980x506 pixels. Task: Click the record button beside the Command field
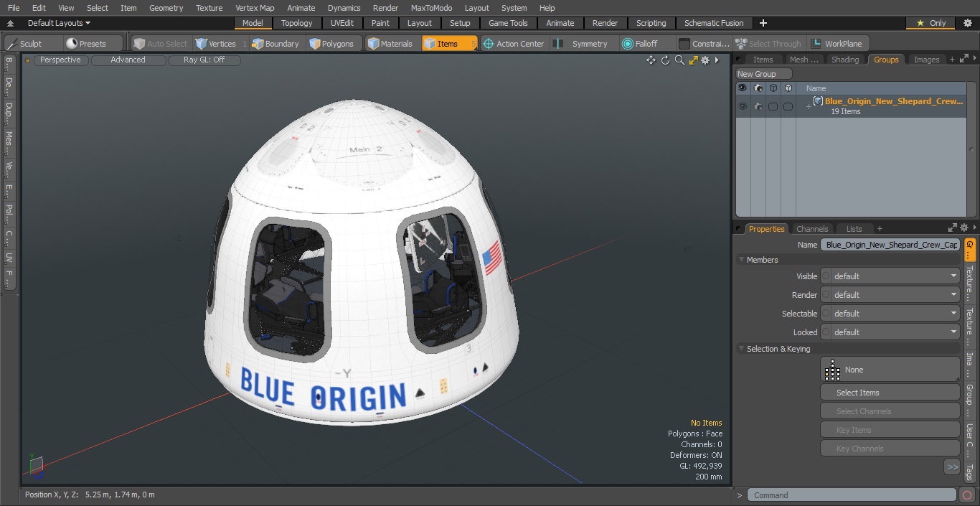tap(967, 495)
